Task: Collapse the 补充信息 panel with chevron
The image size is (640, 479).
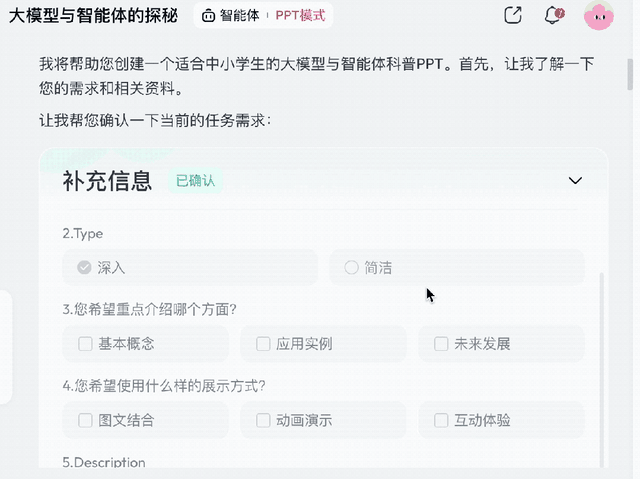Action: [575, 180]
